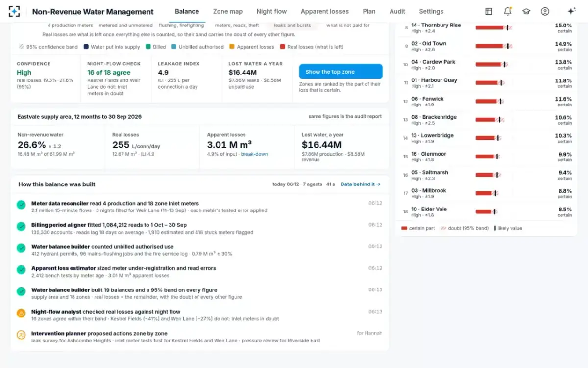The width and height of the screenshot is (588, 368).
Task: Click the 'certain part' legend marker
Action: (404, 228)
